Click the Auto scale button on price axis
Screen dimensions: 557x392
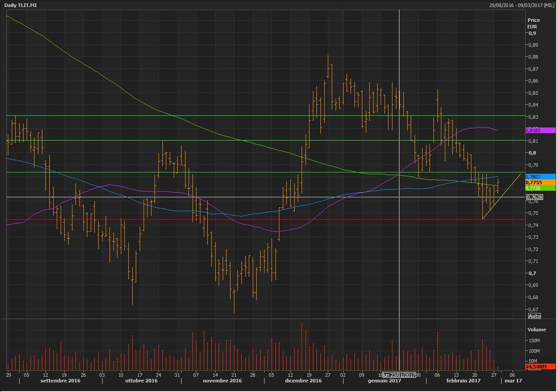(534, 316)
